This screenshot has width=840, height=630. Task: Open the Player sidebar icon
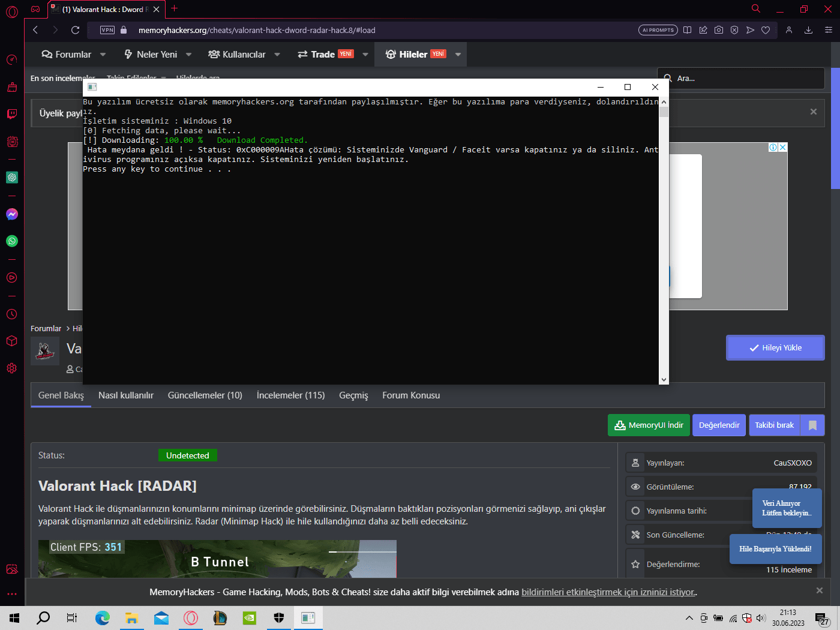coord(12,278)
